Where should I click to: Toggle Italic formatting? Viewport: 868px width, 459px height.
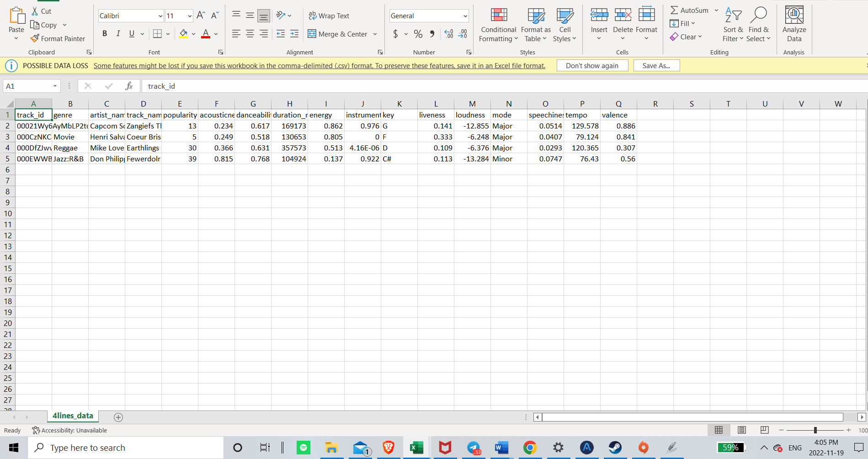coord(118,33)
